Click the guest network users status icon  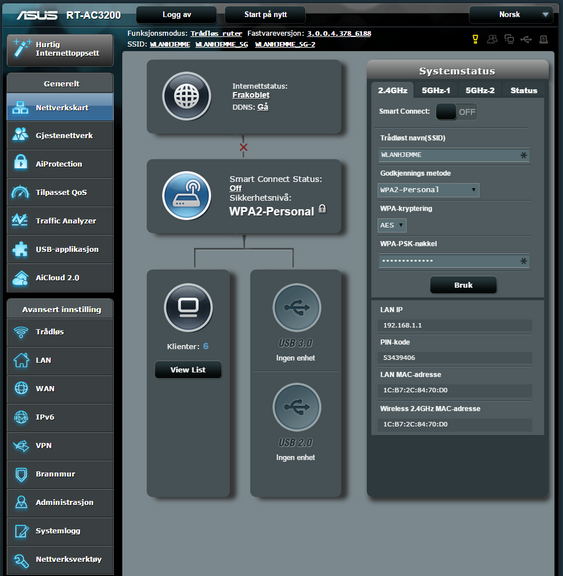coord(492,39)
